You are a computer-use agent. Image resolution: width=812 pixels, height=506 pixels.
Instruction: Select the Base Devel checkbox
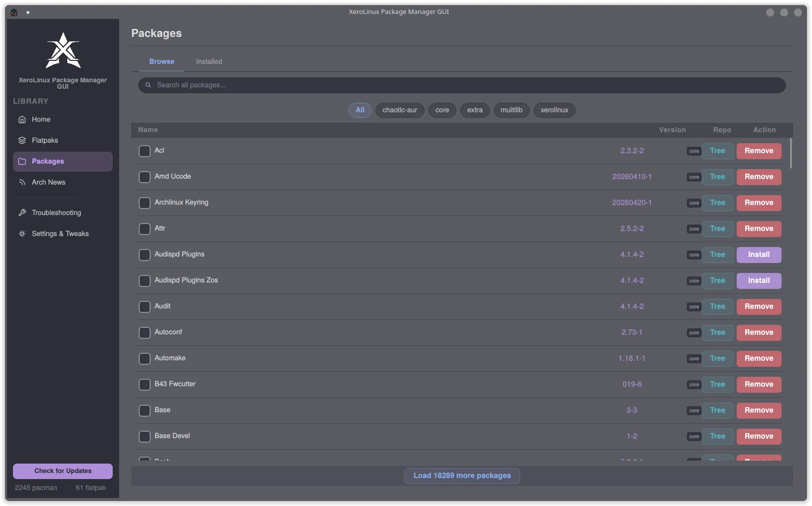145,436
